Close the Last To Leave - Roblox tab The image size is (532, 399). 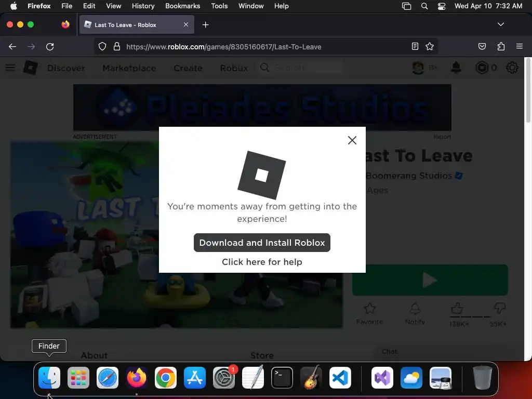tap(186, 24)
